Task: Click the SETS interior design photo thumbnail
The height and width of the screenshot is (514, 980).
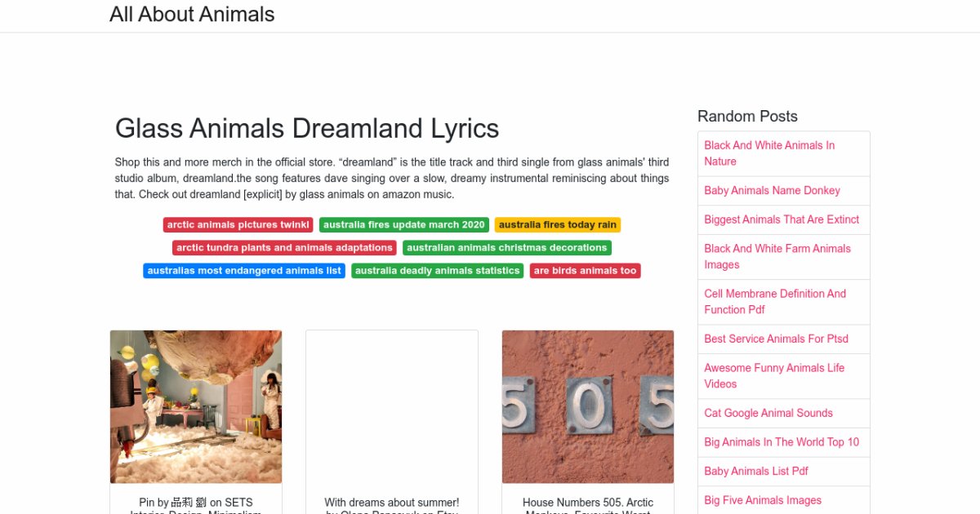Action: pyautogui.click(x=195, y=405)
